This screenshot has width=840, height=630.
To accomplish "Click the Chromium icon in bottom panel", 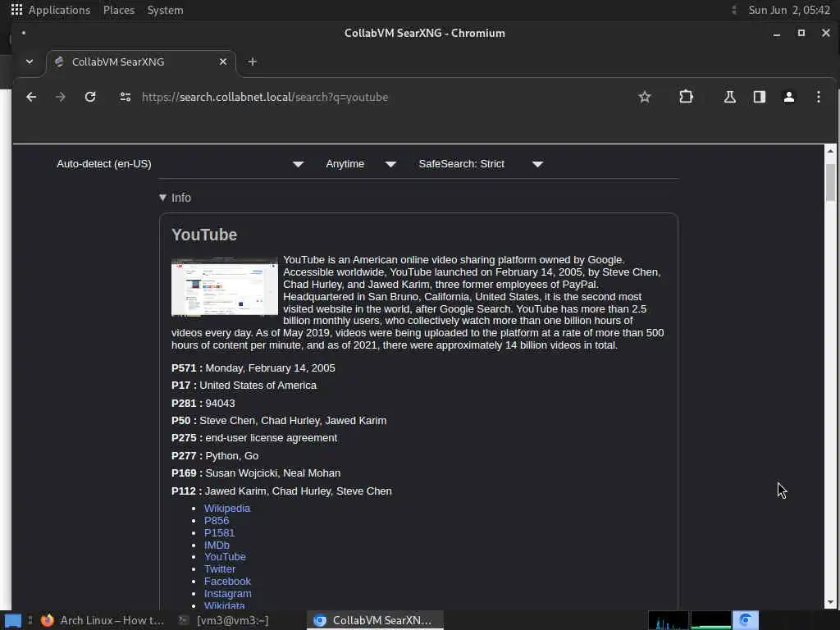I will (745, 620).
